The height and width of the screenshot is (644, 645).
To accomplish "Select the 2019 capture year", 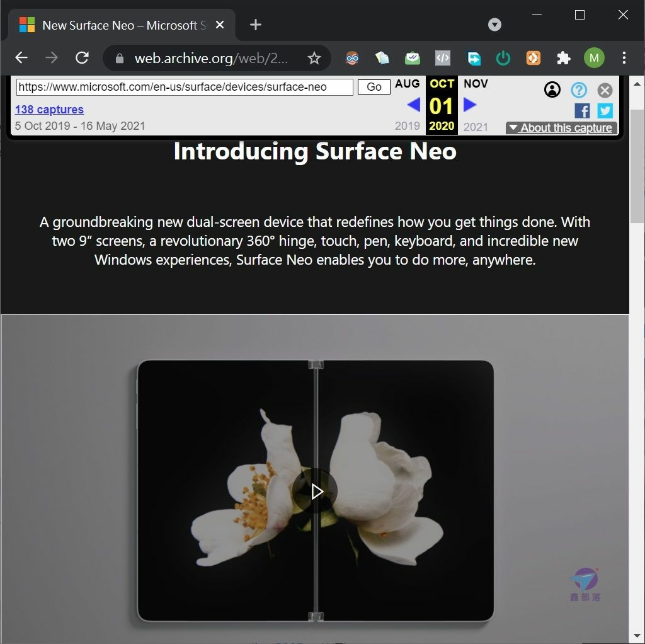I will tap(408, 126).
